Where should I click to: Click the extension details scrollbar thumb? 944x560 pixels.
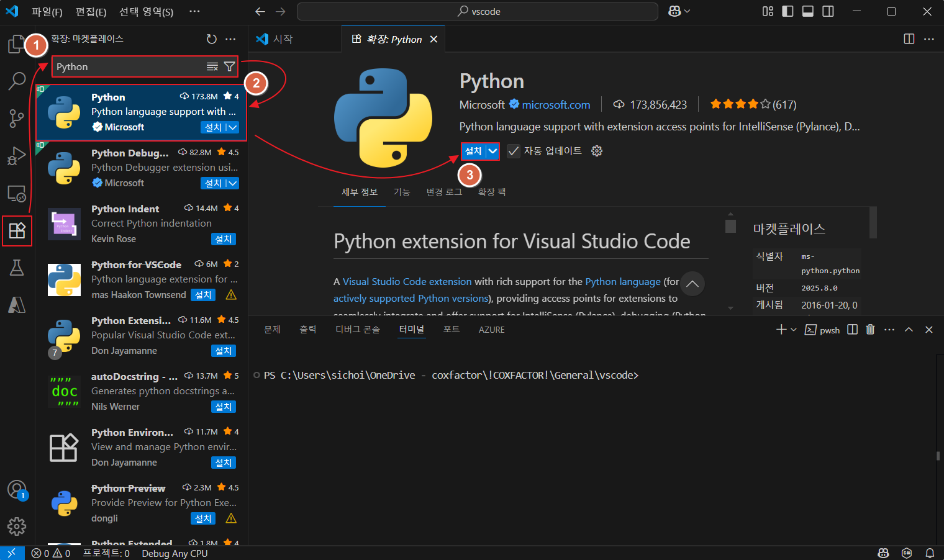coord(730,226)
